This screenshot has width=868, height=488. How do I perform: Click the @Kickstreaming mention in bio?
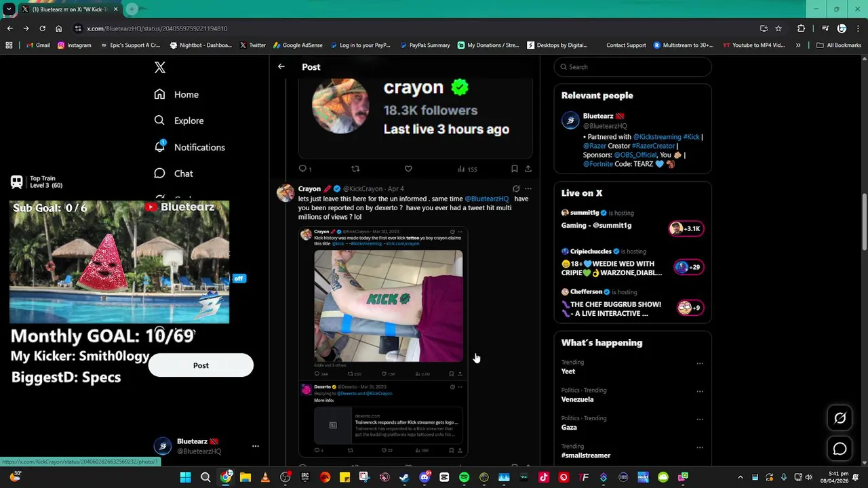(x=656, y=137)
